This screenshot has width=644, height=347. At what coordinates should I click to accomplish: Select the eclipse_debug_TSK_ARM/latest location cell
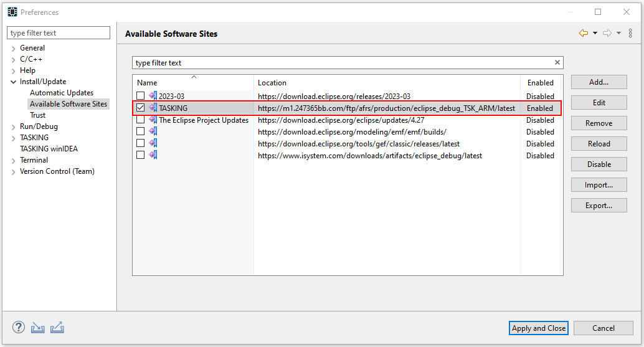point(386,108)
